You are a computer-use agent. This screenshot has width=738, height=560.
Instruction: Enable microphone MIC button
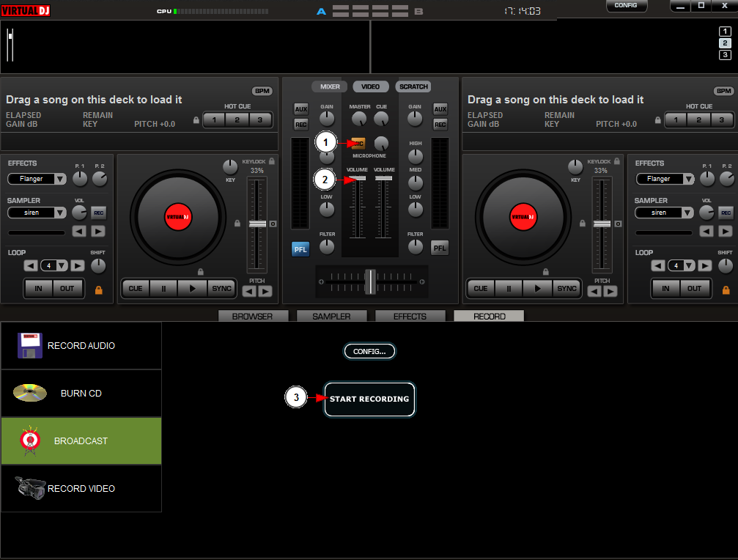click(358, 143)
